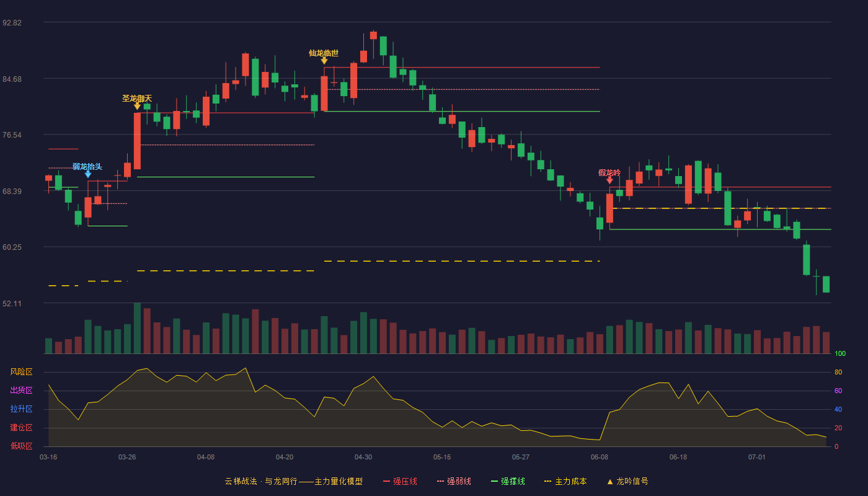Toggle the 强弱线 legend item
This screenshot has height=496, width=868.
454,481
